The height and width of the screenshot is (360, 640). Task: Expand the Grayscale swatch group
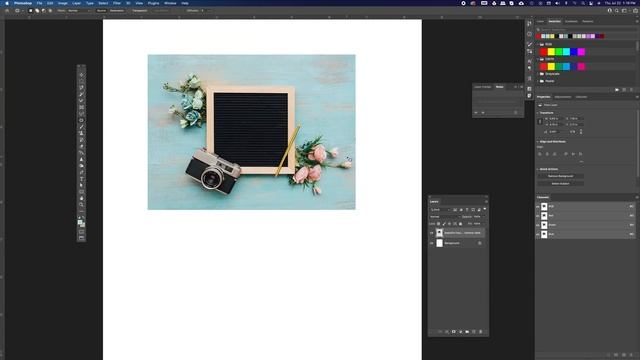pos(538,74)
